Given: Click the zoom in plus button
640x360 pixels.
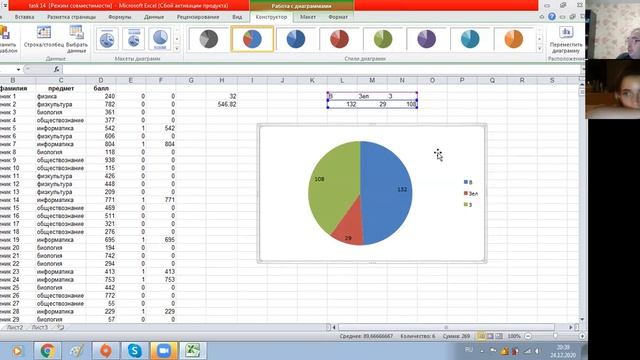Looking at the screenshot, I should [582, 336].
